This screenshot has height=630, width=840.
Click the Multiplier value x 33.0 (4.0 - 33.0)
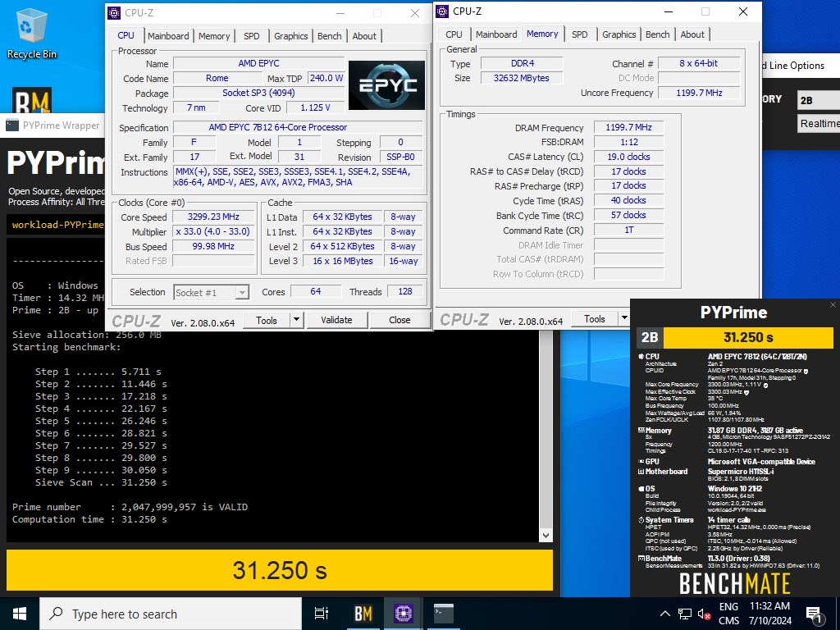[214, 231]
